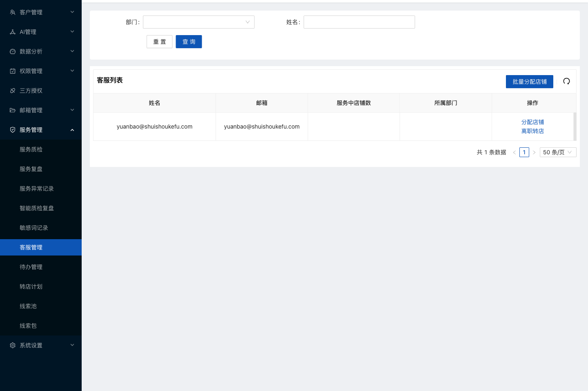Click the 共 1 条数据 total text
This screenshot has width=588, height=391.
(x=491, y=152)
